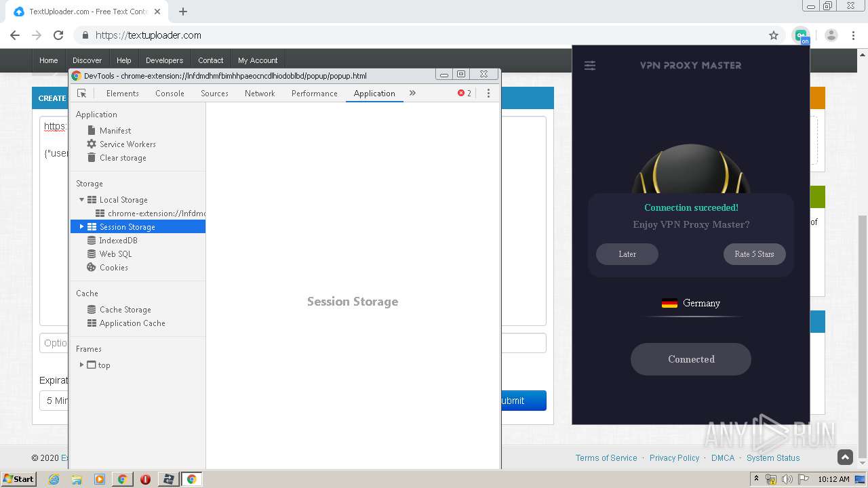Open the DevTools more options kebab menu
Screen dimensions: 868x488
(x=488, y=94)
